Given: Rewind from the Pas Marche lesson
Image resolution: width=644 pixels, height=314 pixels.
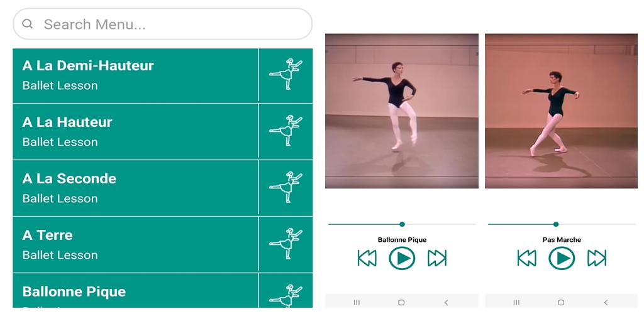Looking at the screenshot, I should pos(526,258).
